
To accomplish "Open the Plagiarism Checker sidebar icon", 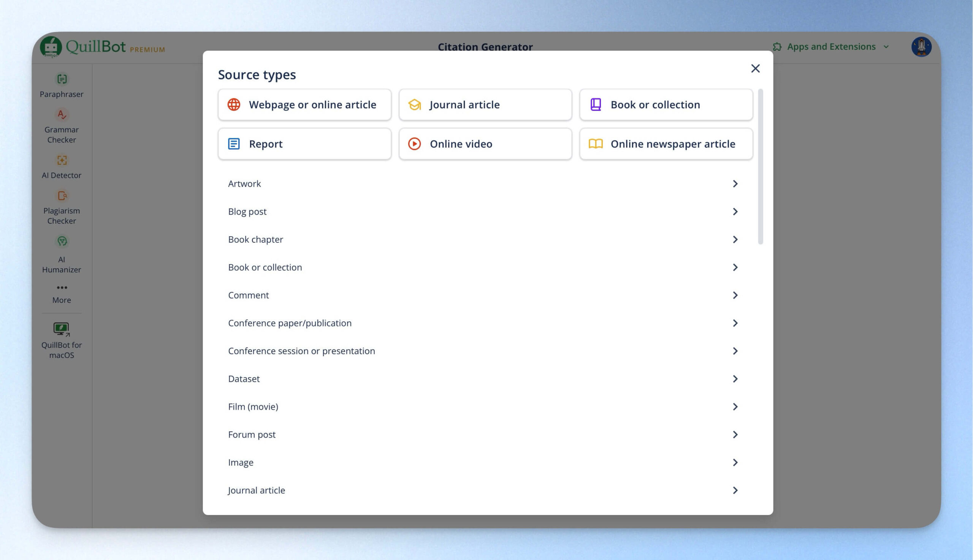I will pos(62,195).
